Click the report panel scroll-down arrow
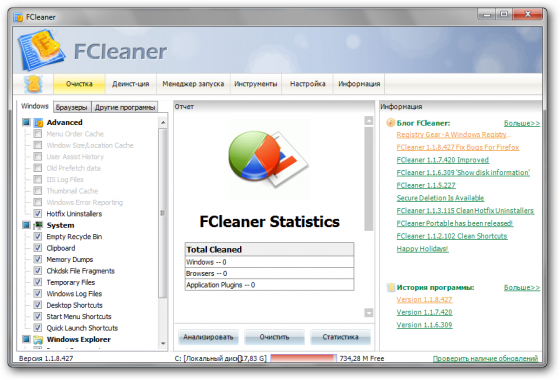This screenshot has height=380, width=560. pos(369,313)
